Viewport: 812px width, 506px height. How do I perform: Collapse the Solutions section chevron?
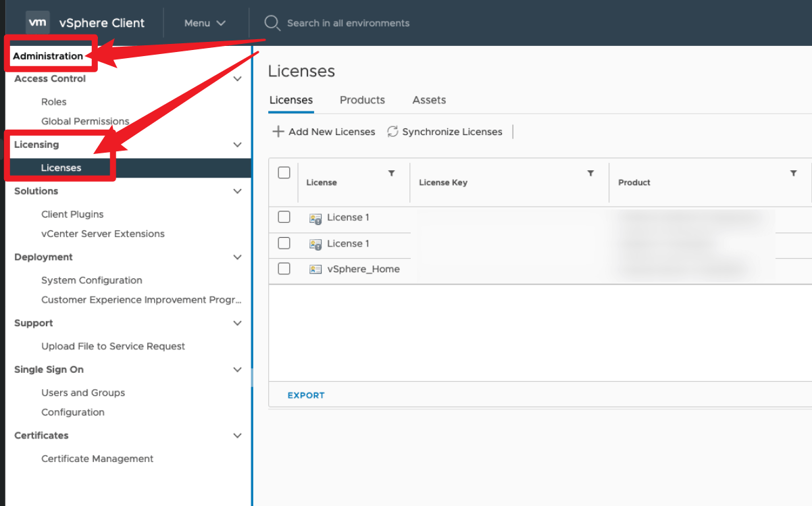tap(237, 191)
